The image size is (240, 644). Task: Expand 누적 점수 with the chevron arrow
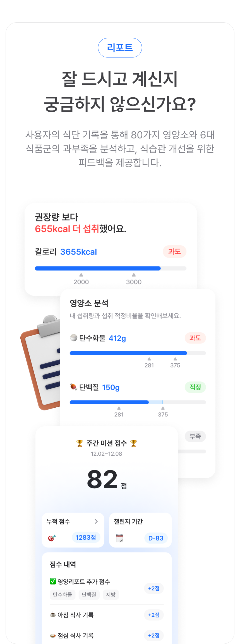[96, 521]
